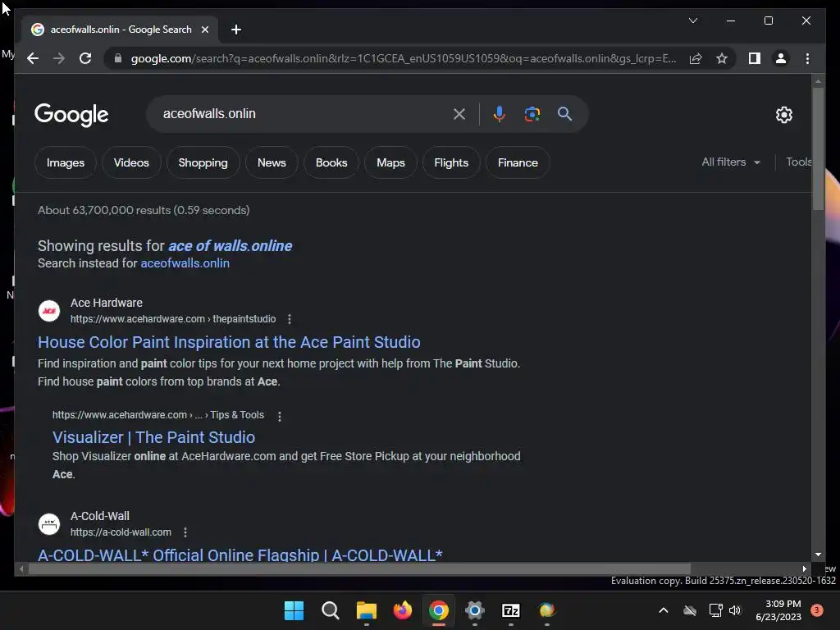This screenshot has width=840, height=630.
Task: Switch to News results
Action: 272,162
